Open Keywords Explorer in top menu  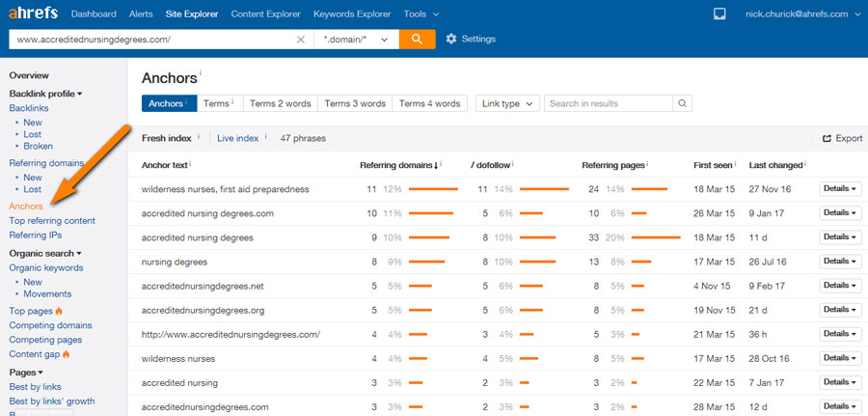point(352,14)
